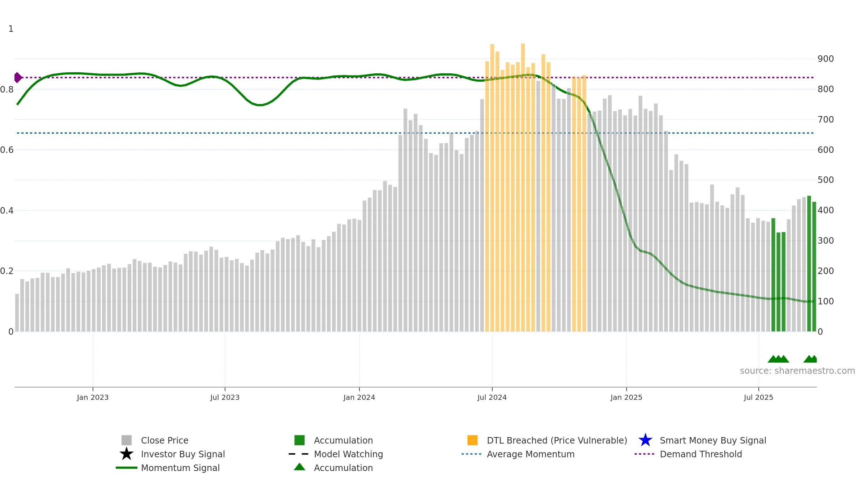Click the green Momentum Signal legend line
The width and height of the screenshot is (868, 488).
[127, 468]
